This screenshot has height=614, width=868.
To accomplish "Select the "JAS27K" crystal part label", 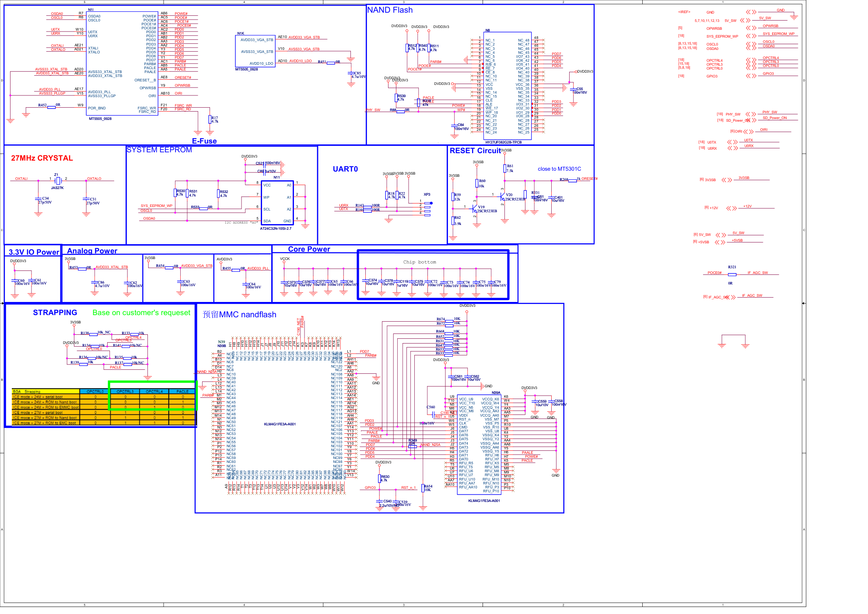I will [x=57, y=188].
